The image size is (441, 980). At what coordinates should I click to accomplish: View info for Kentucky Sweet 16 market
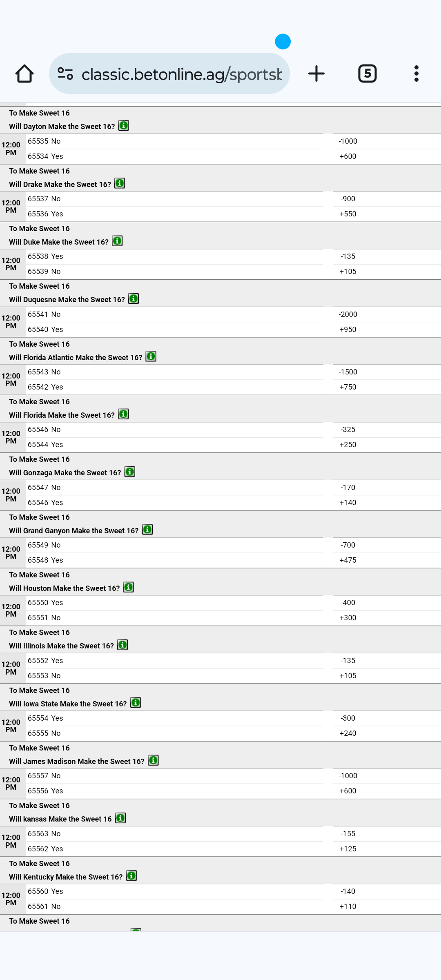point(131,876)
